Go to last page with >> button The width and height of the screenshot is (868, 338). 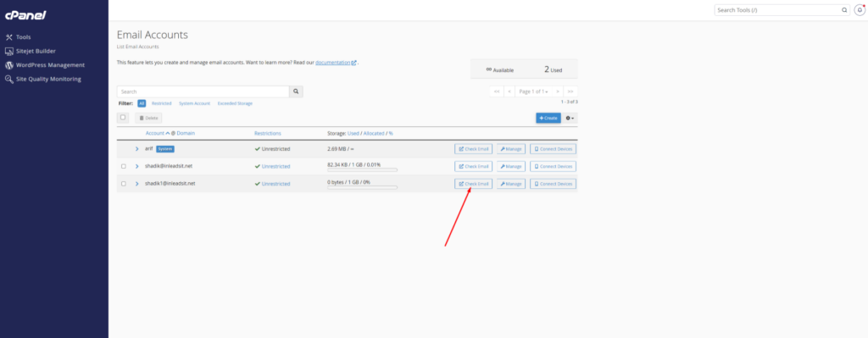click(x=570, y=91)
